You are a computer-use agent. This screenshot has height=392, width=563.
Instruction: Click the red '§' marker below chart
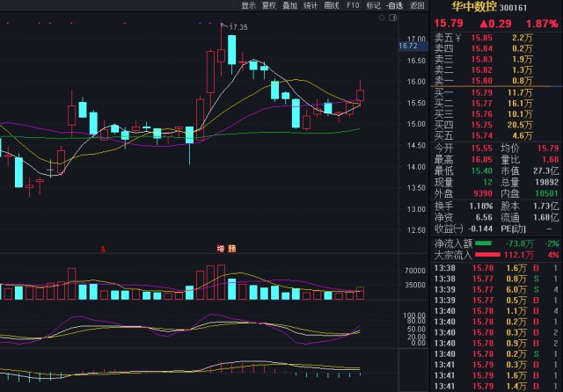coord(104,249)
